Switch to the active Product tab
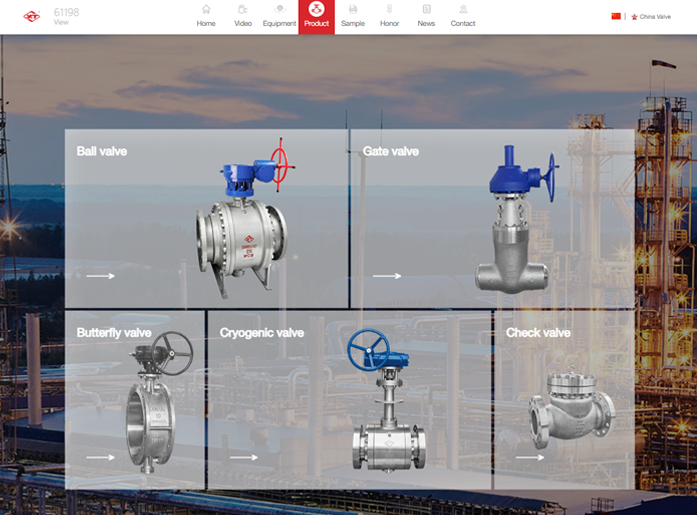Viewport: 697px width, 515px height. [x=316, y=17]
